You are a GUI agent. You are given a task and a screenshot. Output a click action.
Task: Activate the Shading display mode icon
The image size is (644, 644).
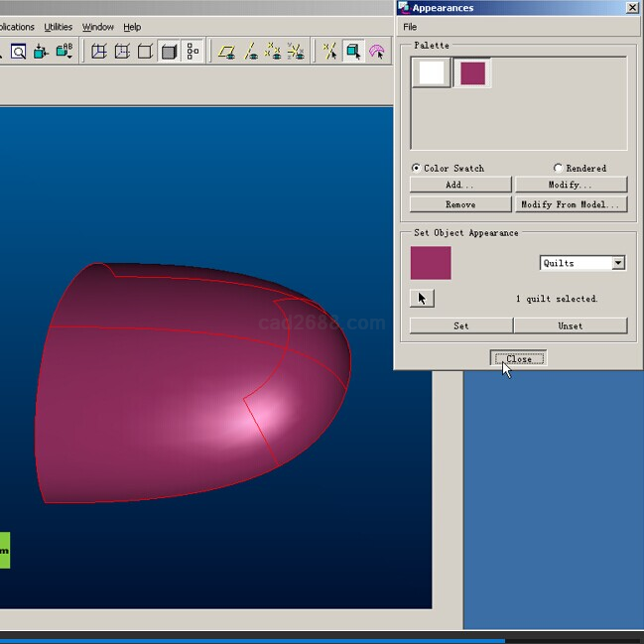point(169,52)
